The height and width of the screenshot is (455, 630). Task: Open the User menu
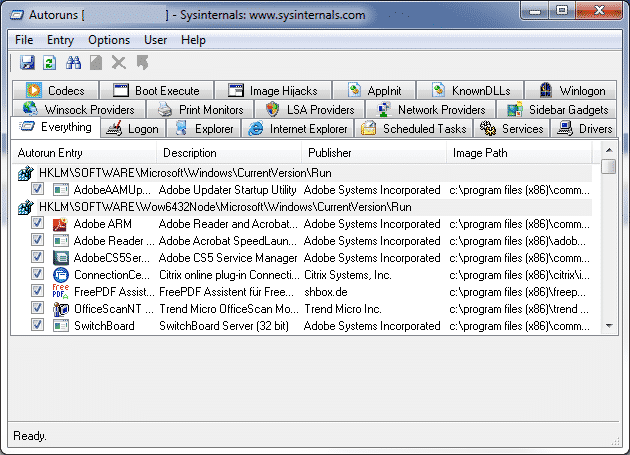155,40
